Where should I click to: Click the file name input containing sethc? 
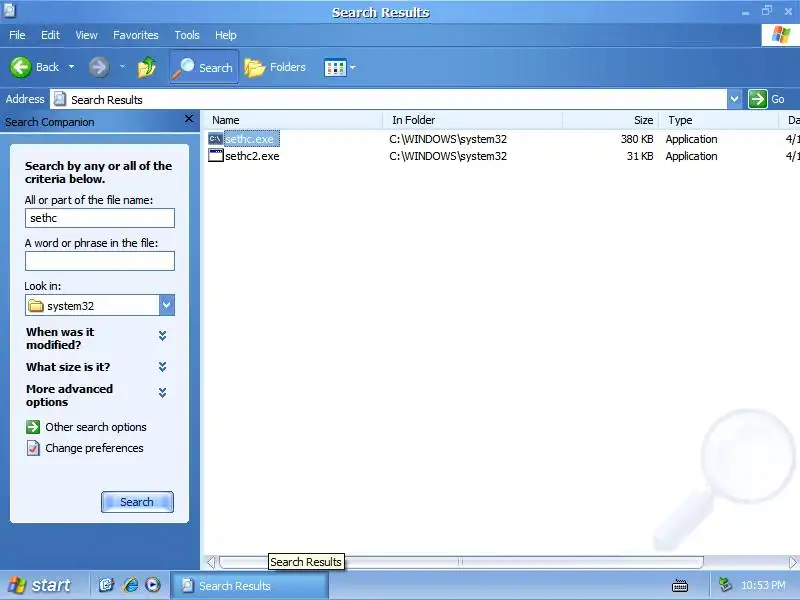pyautogui.click(x=99, y=218)
